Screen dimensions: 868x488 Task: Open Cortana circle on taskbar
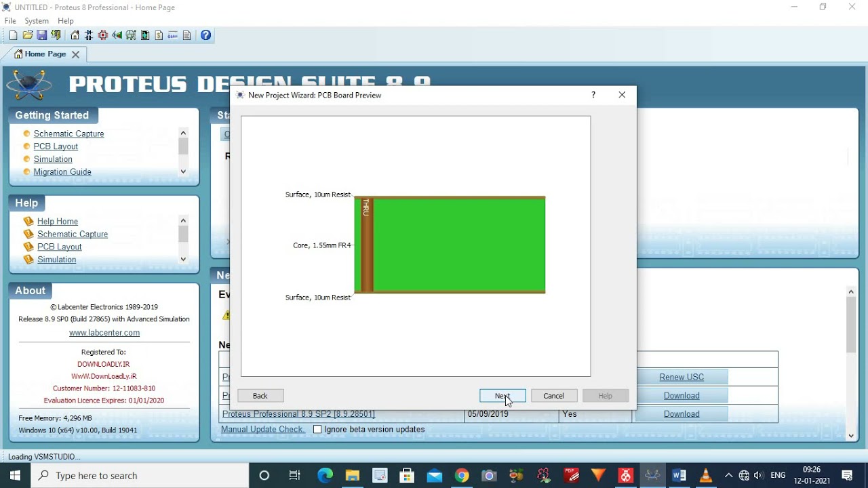pyautogui.click(x=264, y=475)
